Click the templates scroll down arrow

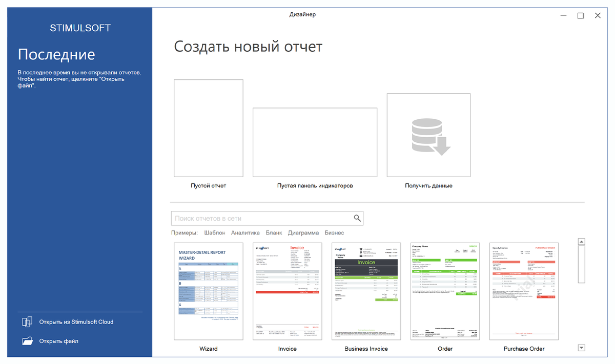click(581, 348)
